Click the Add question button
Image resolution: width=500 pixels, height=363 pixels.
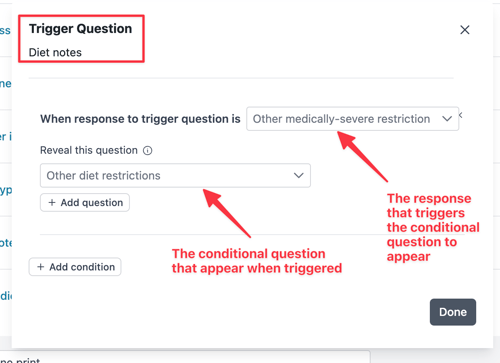(x=85, y=202)
